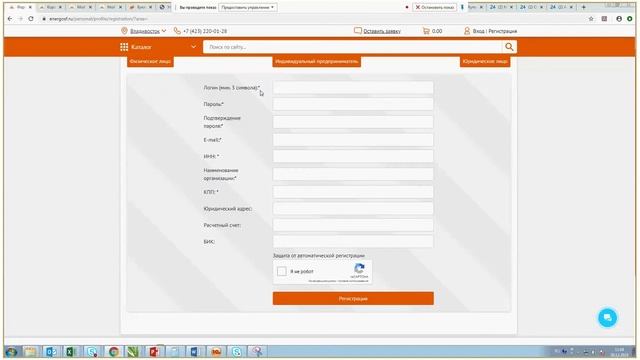Reload the page with the refresh icon

[x=31, y=19]
